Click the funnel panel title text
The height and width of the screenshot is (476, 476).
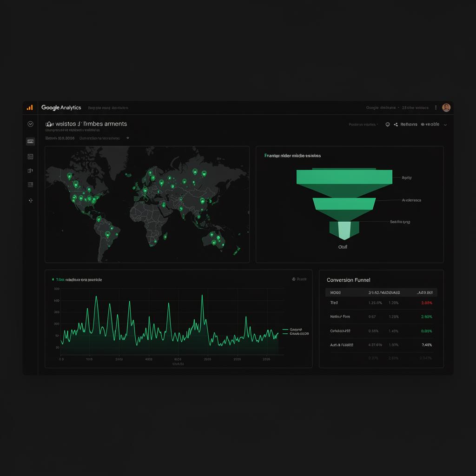click(293, 155)
